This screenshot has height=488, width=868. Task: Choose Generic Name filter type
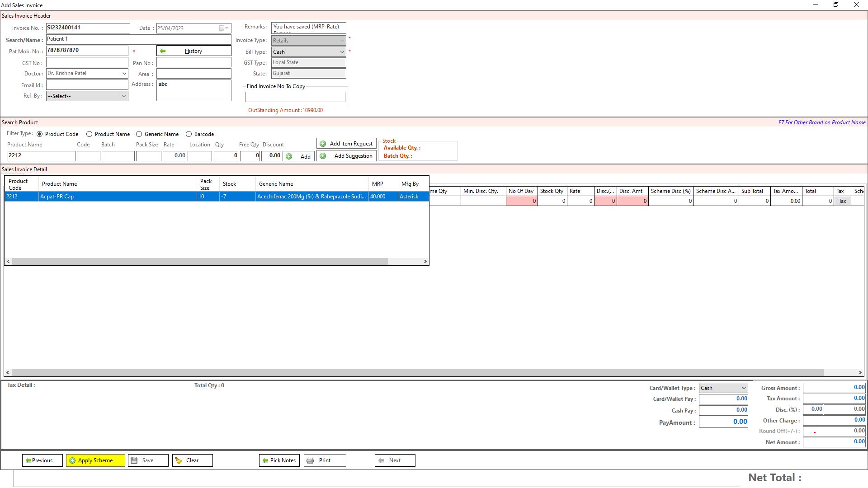pyautogui.click(x=139, y=134)
